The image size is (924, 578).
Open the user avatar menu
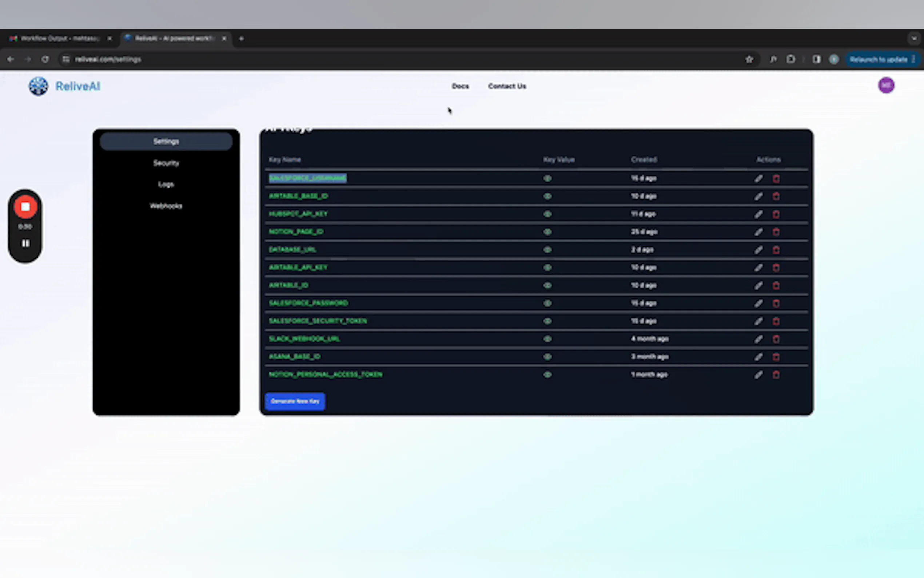click(x=886, y=85)
